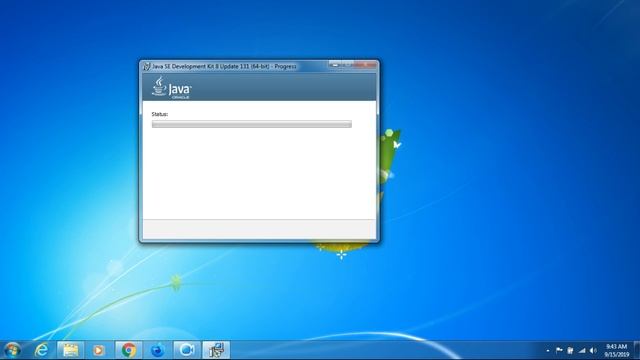This screenshot has width=640, height=360.
Task: Show hidden tray icons arrow
Action: [548, 351]
